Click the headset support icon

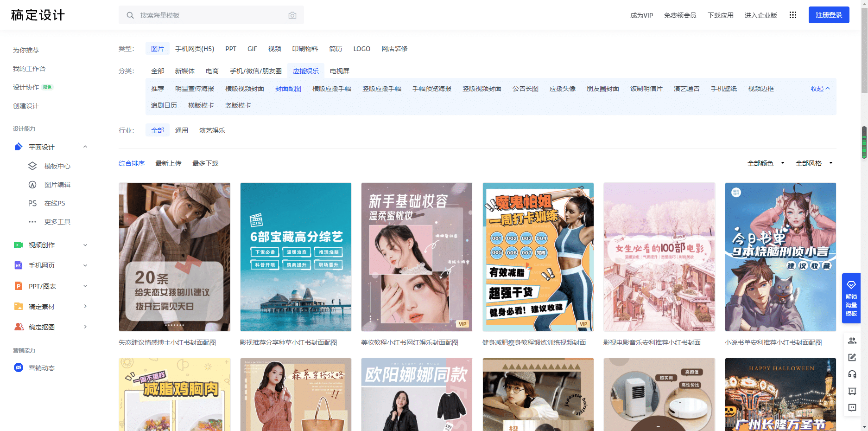[852, 374]
